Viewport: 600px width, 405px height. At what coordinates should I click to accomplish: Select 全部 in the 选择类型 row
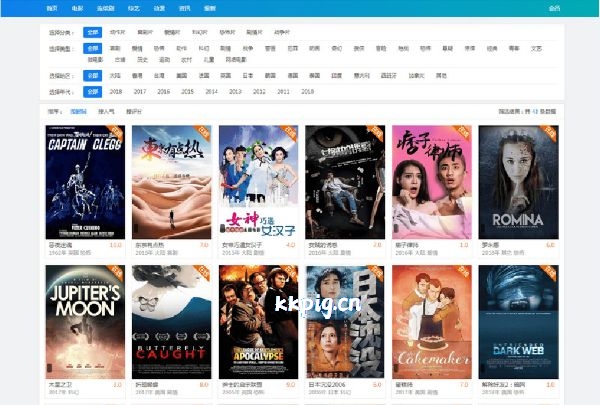pos(93,49)
